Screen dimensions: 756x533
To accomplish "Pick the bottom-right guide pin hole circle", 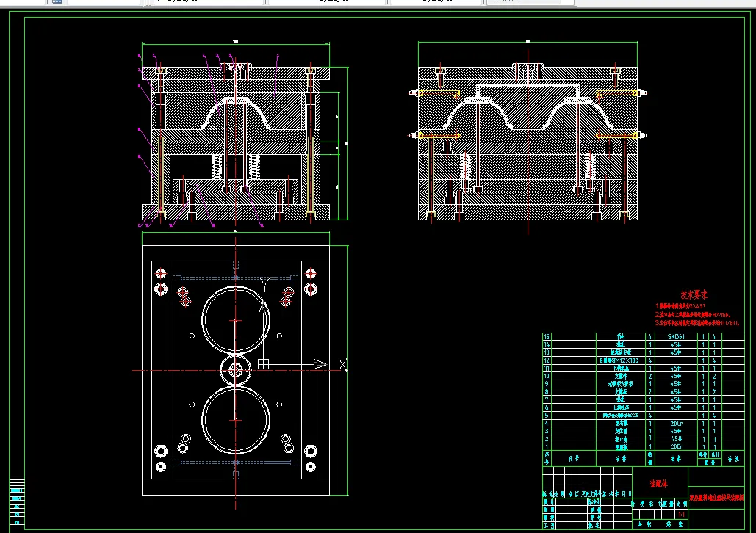I will (311, 466).
